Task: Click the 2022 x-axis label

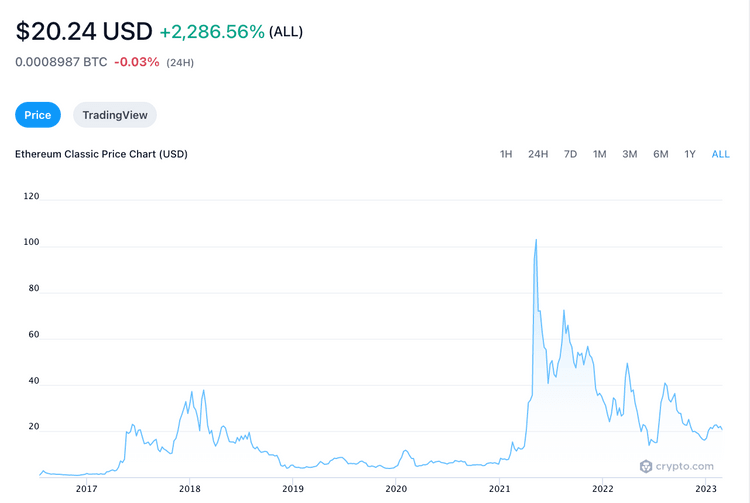Action: 603,489
